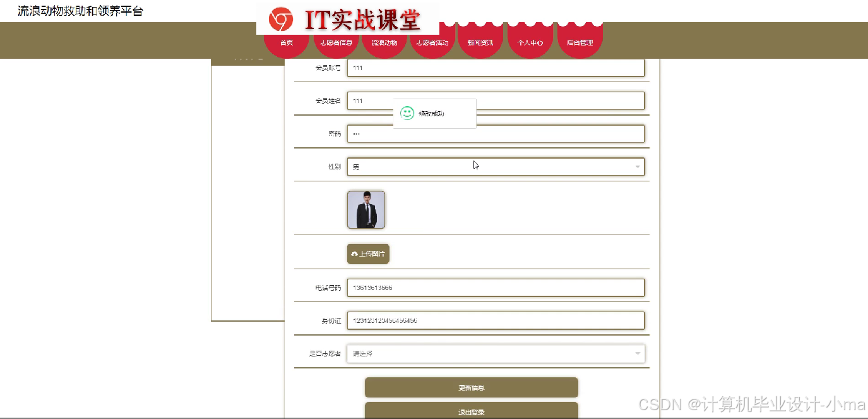Click the cloud upload icon
Screen dimensions: 868x419
coord(355,254)
